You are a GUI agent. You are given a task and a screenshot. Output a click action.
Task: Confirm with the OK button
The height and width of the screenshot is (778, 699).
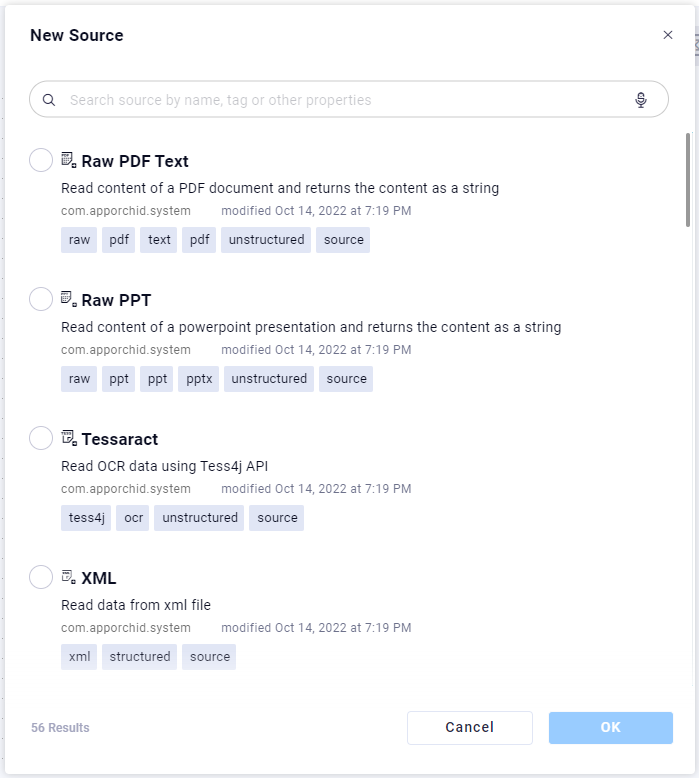pyautogui.click(x=610, y=728)
